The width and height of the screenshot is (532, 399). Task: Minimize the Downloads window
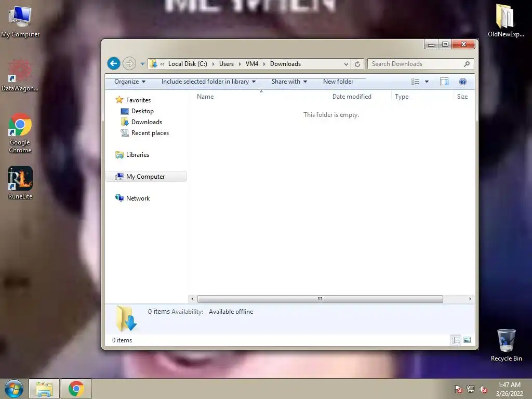pos(431,45)
